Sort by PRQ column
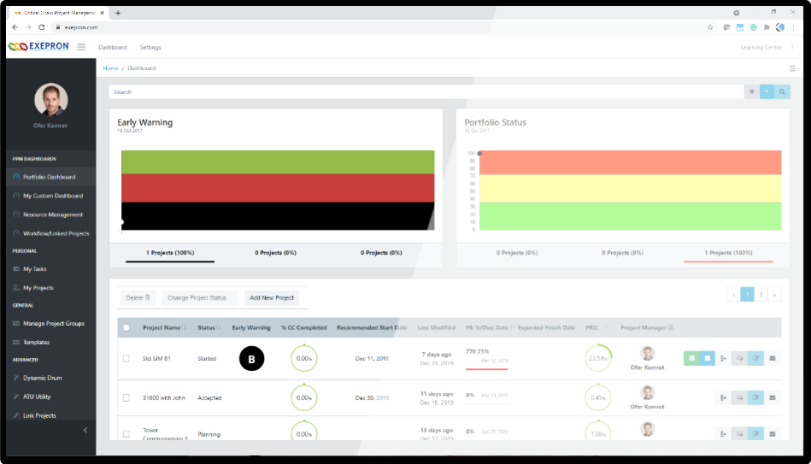Screen dimensions: 811x464 point(596,327)
